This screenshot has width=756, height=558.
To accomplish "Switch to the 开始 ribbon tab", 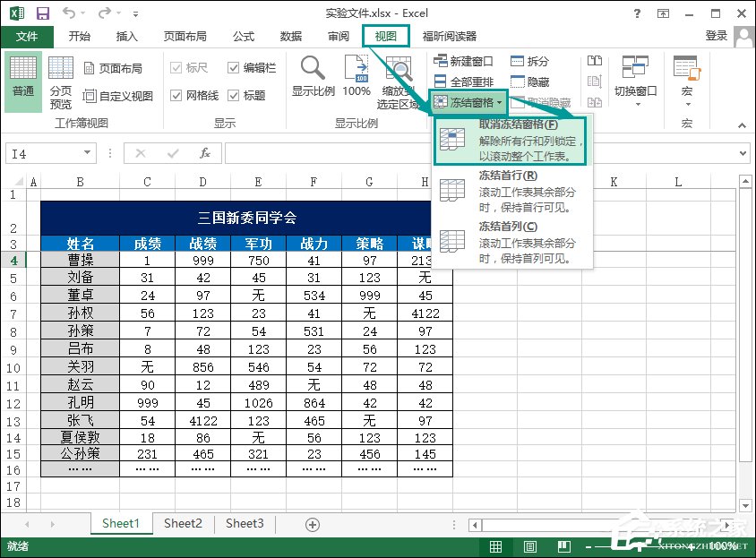I will [x=80, y=37].
